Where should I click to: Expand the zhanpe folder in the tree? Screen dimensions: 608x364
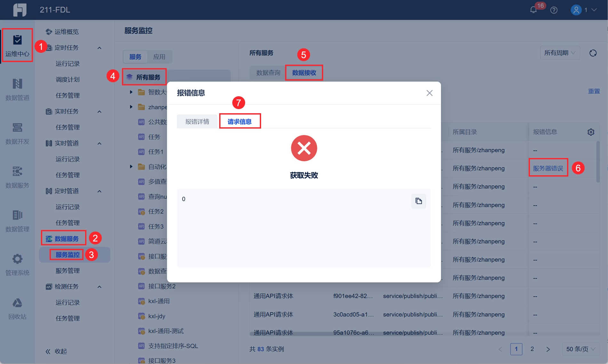point(131,107)
